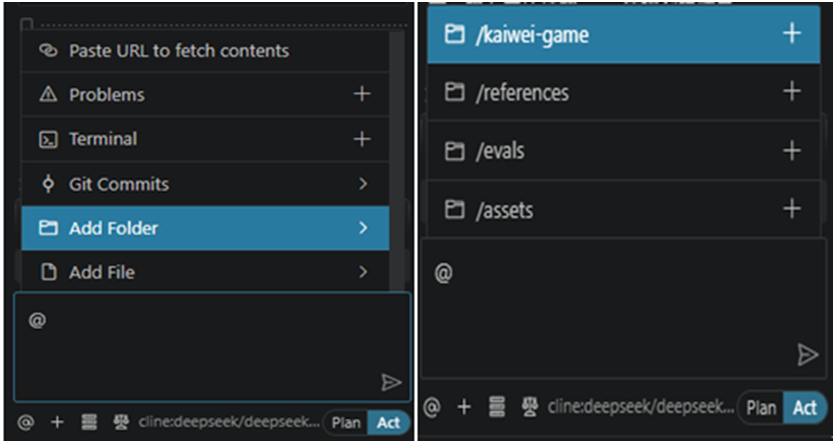Expand Add File submenu chevron
The width and height of the screenshot is (835, 443).
363,272
